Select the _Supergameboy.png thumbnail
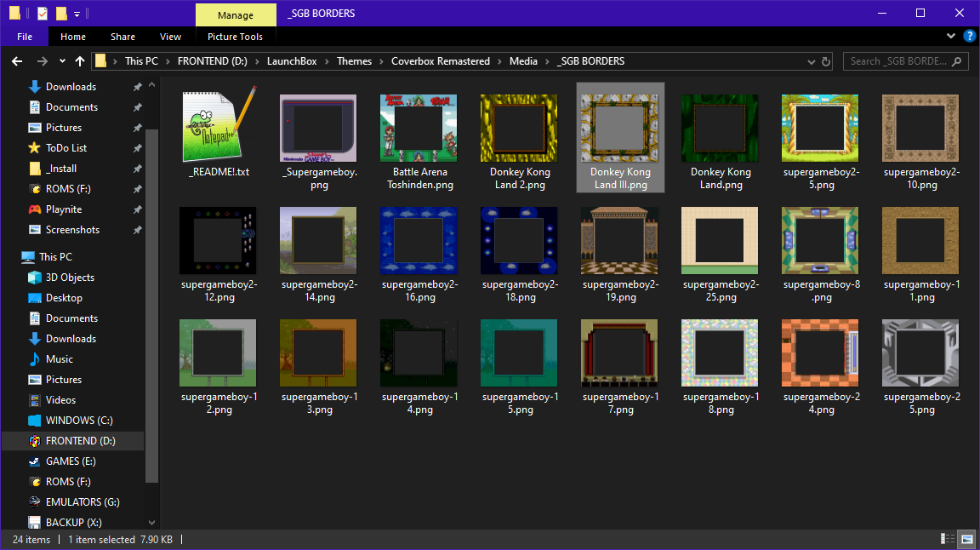 click(318, 129)
